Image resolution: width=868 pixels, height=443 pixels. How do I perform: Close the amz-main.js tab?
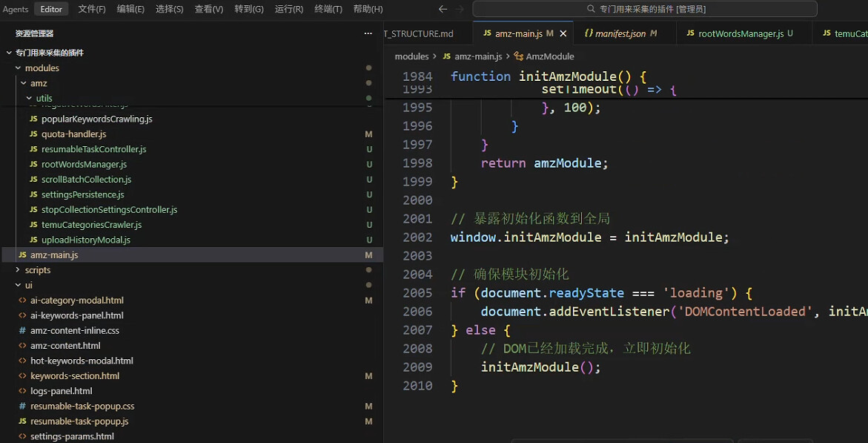pyautogui.click(x=563, y=34)
